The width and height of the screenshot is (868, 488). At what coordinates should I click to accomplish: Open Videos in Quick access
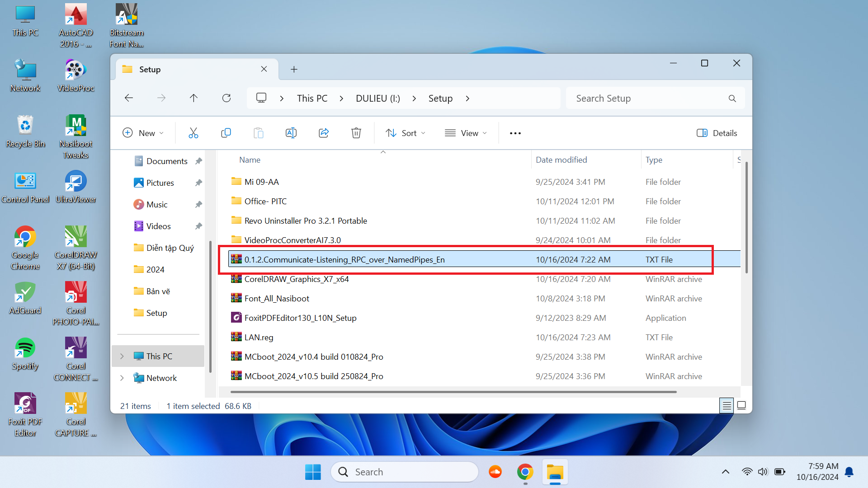click(158, 226)
